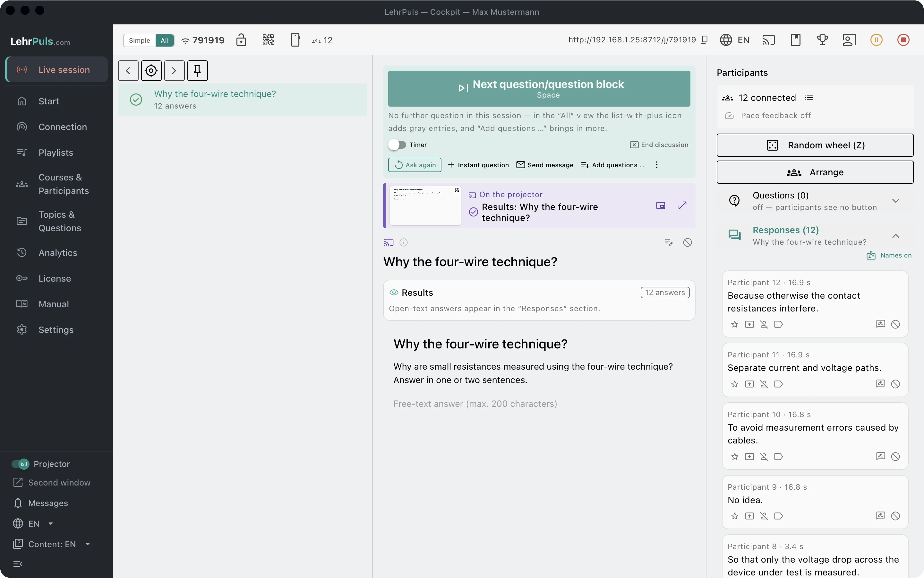Open the phone preview icon
This screenshot has width=924, height=578.
pyautogui.click(x=295, y=40)
